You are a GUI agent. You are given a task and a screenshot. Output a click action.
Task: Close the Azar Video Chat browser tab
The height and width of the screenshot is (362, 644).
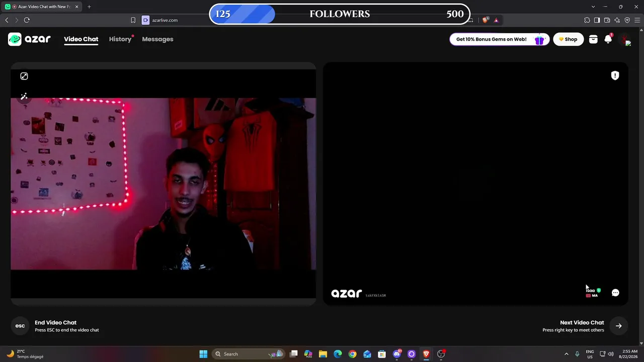pos(76,7)
